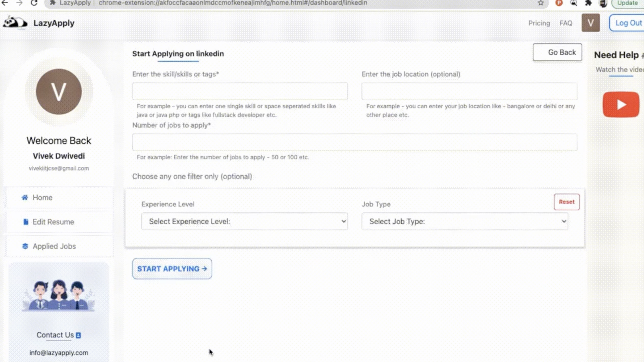
Task: Open the Pricing page
Action: click(x=539, y=23)
